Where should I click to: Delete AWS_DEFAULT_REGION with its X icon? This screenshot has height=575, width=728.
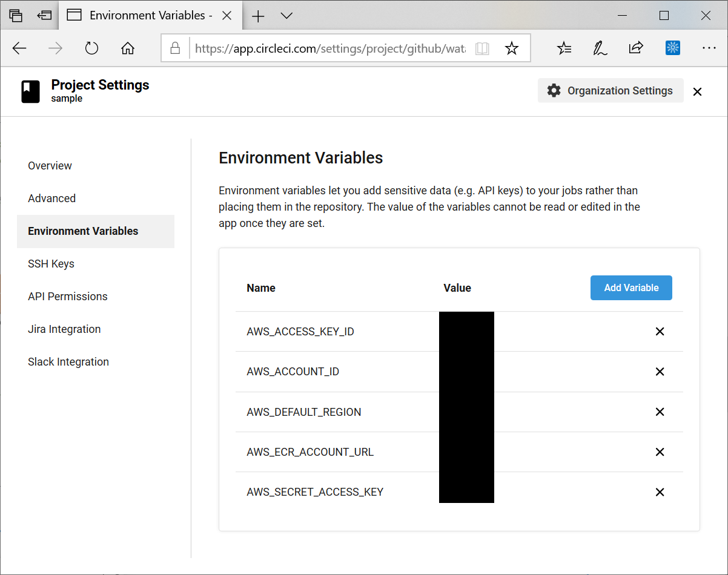point(660,412)
